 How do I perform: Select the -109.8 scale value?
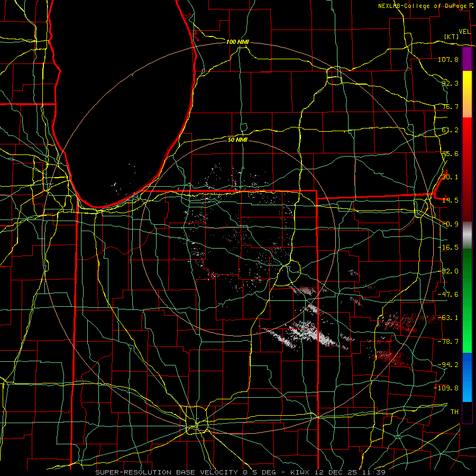coord(446,388)
